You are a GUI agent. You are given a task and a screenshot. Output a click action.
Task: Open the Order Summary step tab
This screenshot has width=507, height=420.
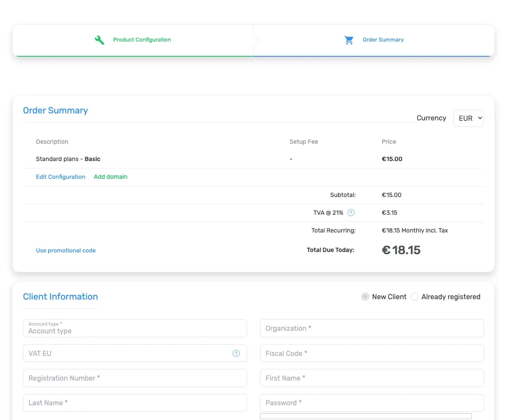click(374, 40)
